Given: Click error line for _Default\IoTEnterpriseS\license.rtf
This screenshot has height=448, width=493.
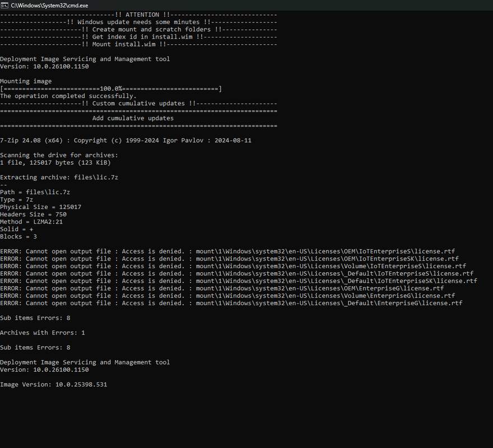Looking at the screenshot, I should click(237, 273).
